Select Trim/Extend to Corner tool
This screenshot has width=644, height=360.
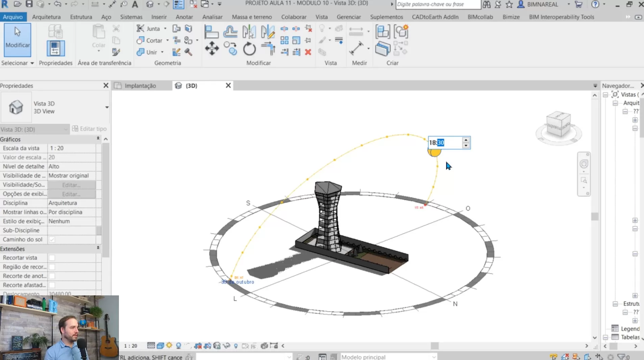pyautogui.click(x=268, y=49)
